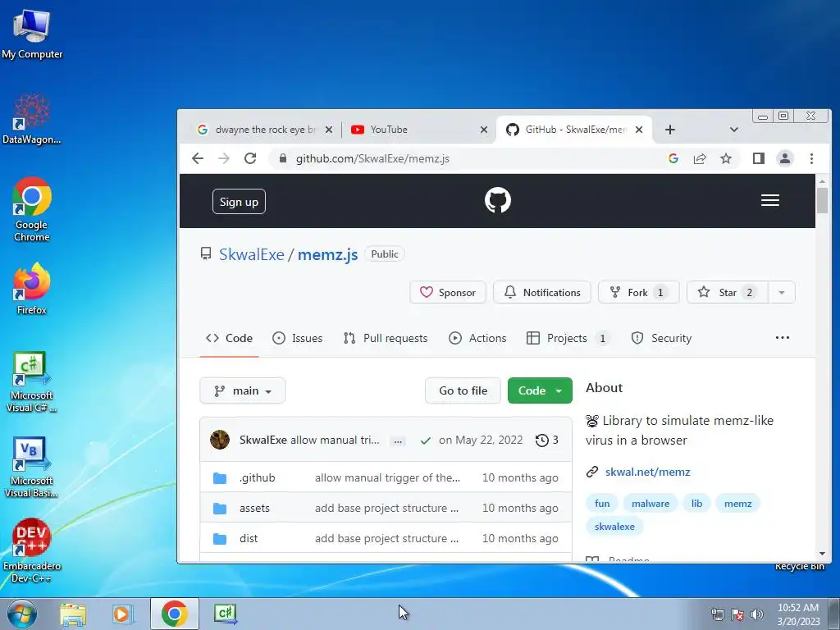Viewport: 840px width, 630px height.
Task: Select the Code repository tab
Action: click(x=229, y=339)
